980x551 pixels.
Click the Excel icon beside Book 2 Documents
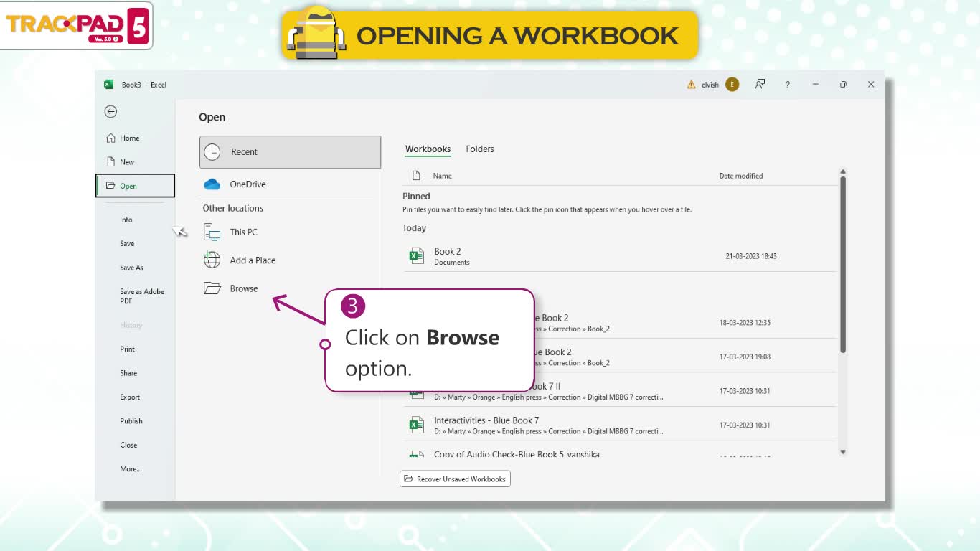[416, 255]
